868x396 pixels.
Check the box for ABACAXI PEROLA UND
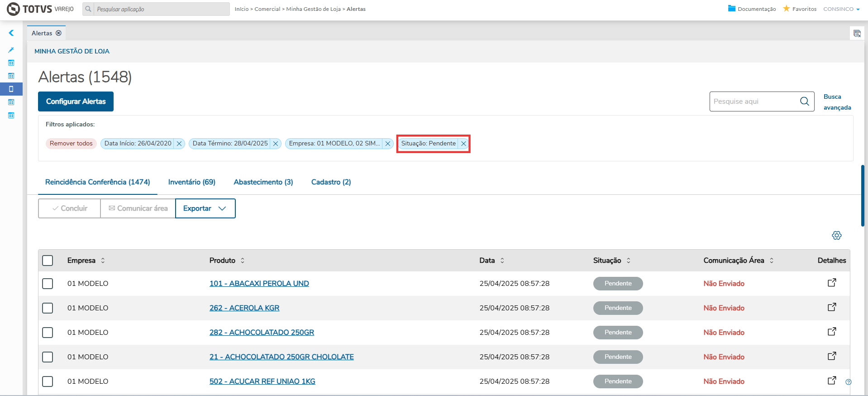(48, 284)
